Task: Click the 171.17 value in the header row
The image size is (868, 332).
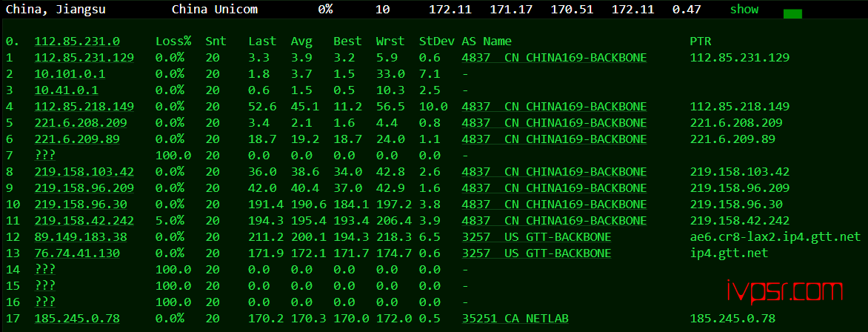Action: pos(512,10)
